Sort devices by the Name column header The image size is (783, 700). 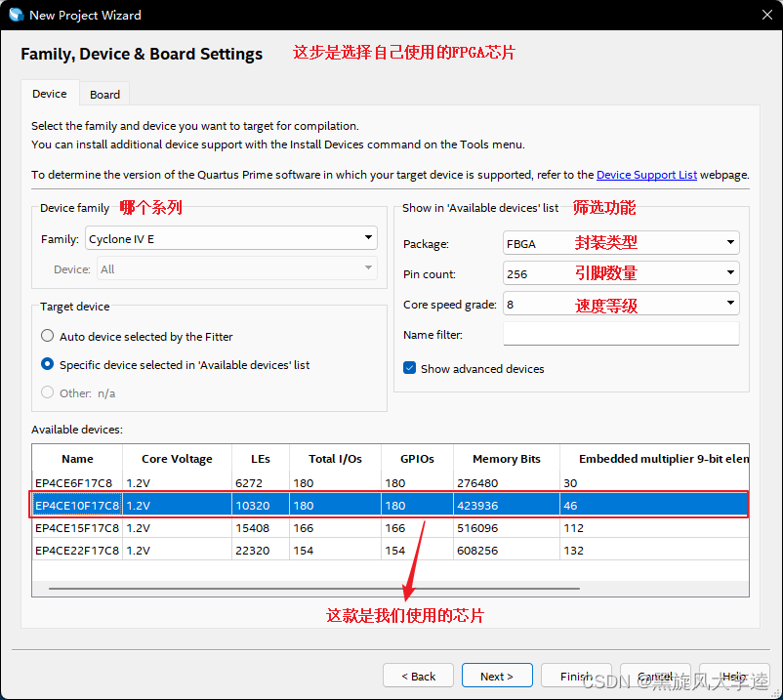coord(77,458)
